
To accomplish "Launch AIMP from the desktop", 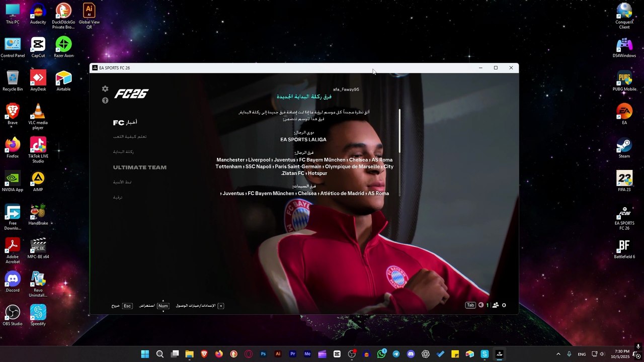I will 38,182.
